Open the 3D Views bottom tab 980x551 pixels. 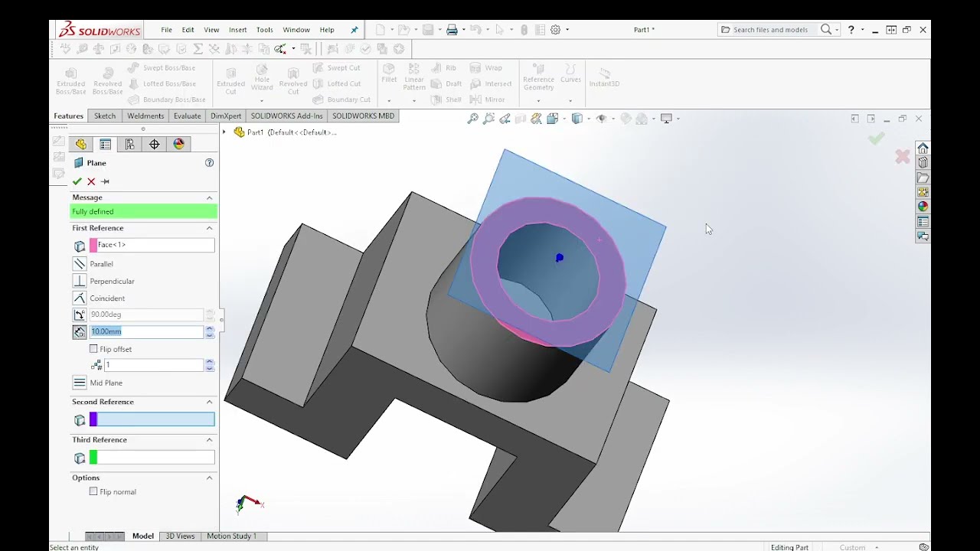tap(181, 536)
